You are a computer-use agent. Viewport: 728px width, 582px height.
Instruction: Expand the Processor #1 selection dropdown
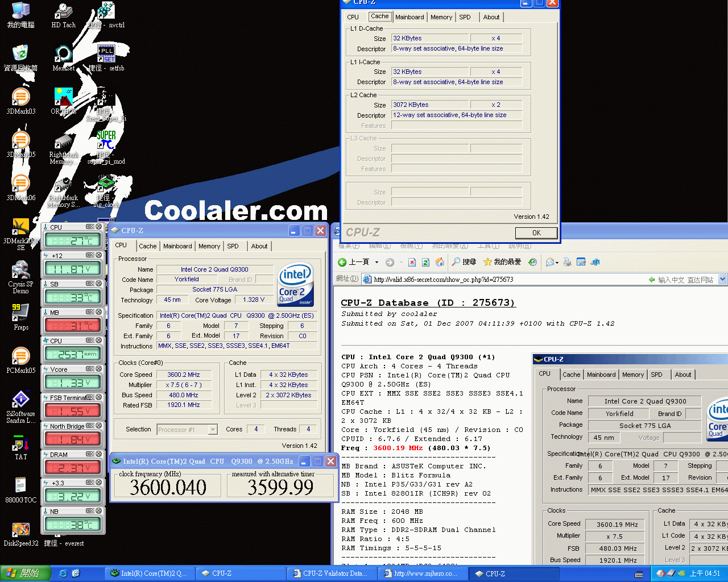213,430
